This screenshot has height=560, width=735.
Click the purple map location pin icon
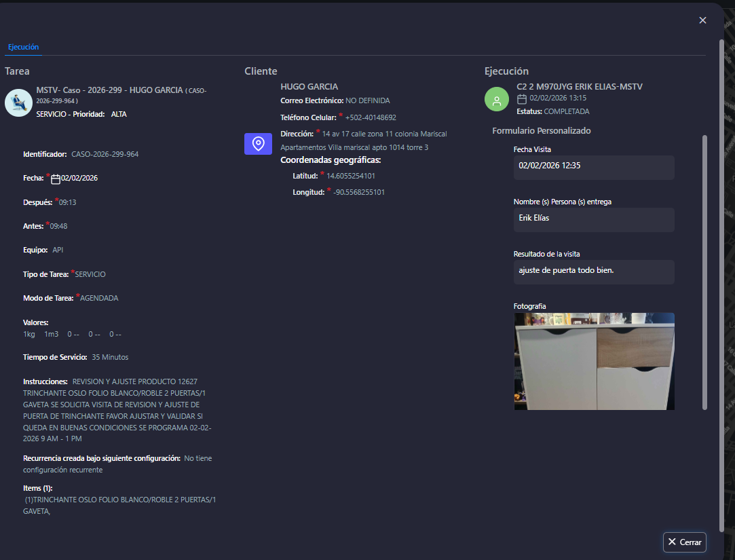[x=258, y=144]
